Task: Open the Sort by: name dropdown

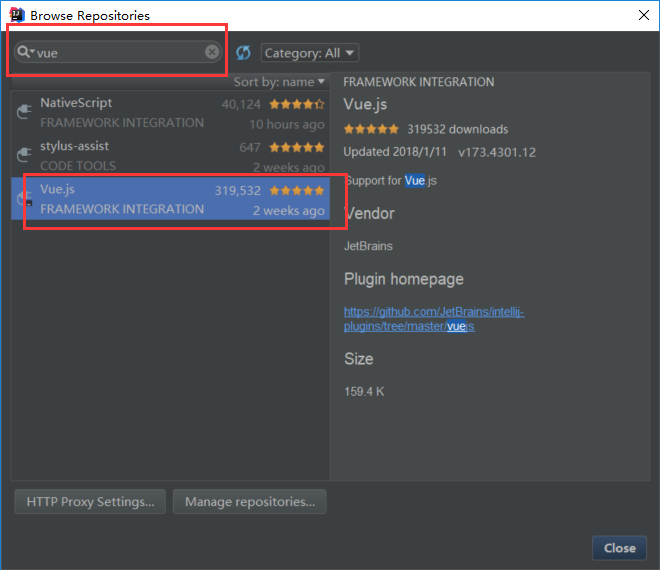Action: [x=279, y=82]
